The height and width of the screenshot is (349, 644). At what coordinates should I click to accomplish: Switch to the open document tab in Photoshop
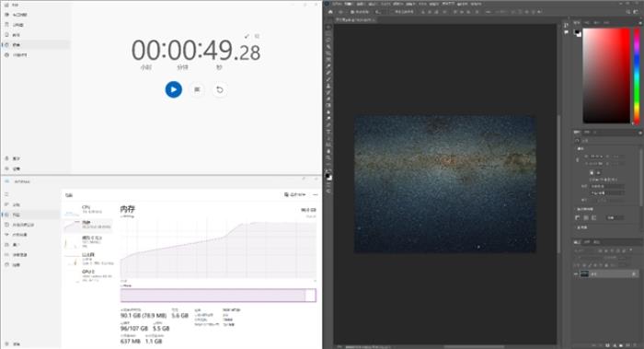354,19
